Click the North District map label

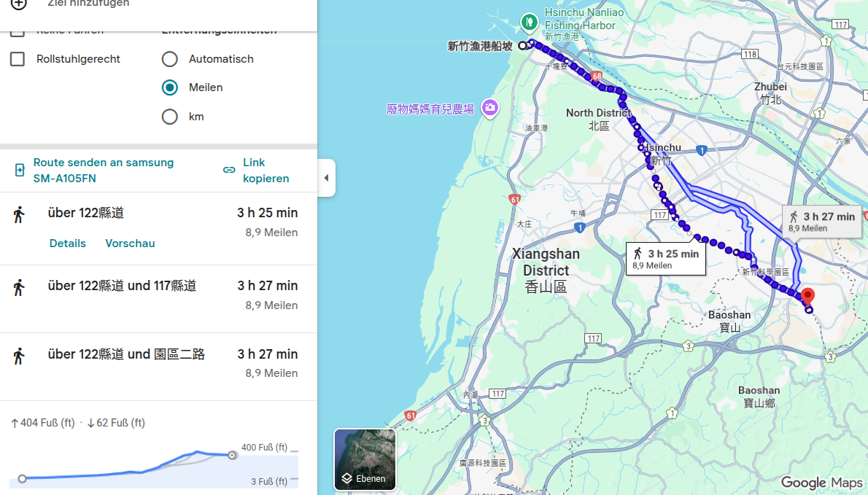click(598, 120)
